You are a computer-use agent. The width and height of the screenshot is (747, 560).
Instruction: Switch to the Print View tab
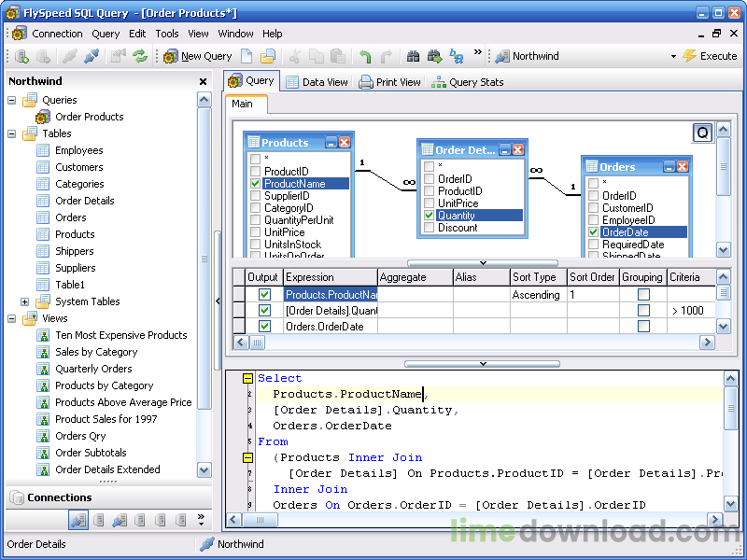tap(389, 82)
